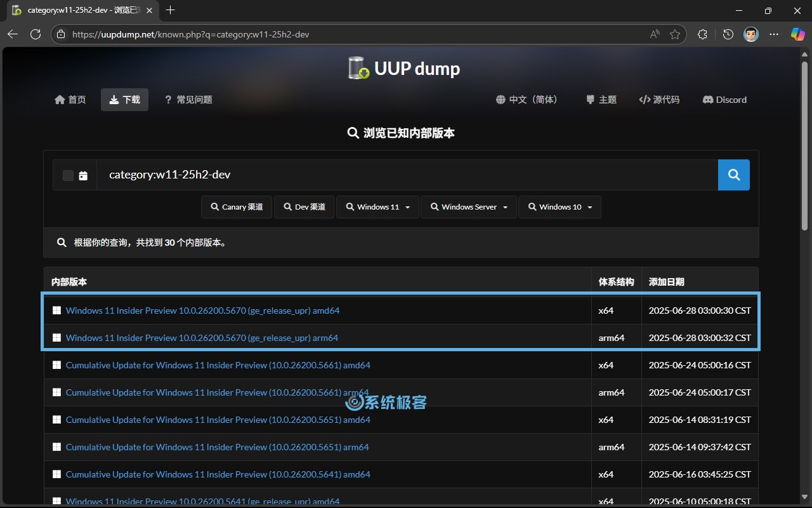812x508 pixels.
Task: Open Cumulative Update 10.0.26200.5651 amd64 link
Action: click(218, 420)
